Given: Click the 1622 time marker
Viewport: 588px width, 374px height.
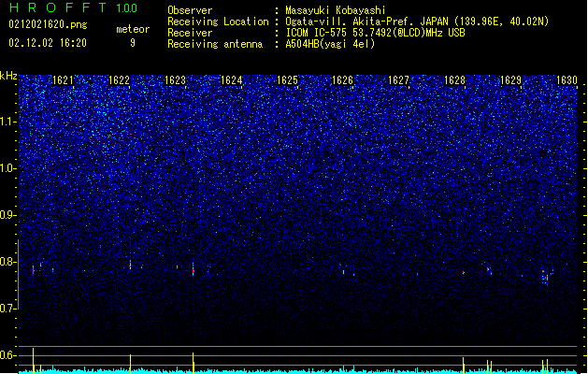Looking at the screenshot, I should [119, 80].
